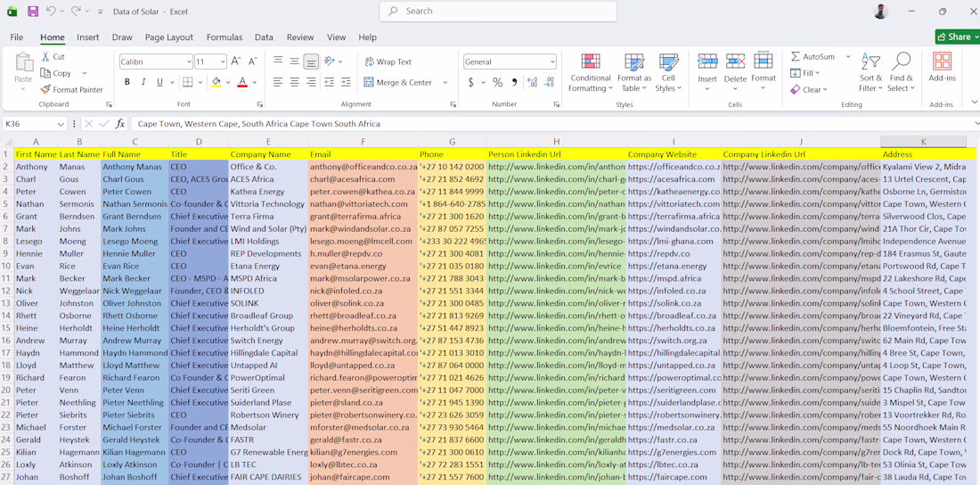Click the Format Painter icon
980x485 pixels.
(45, 89)
